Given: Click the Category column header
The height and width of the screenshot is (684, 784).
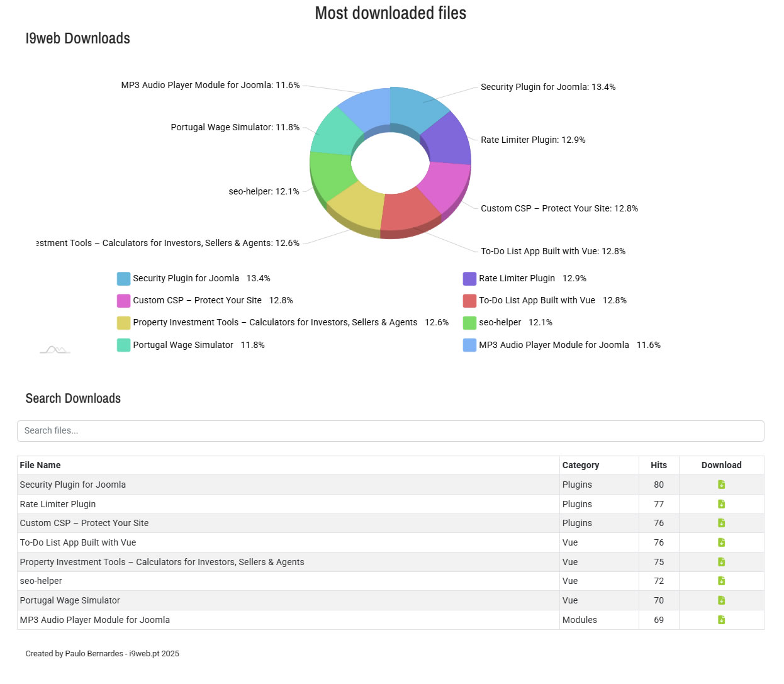Looking at the screenshot, I should [580, 465].
